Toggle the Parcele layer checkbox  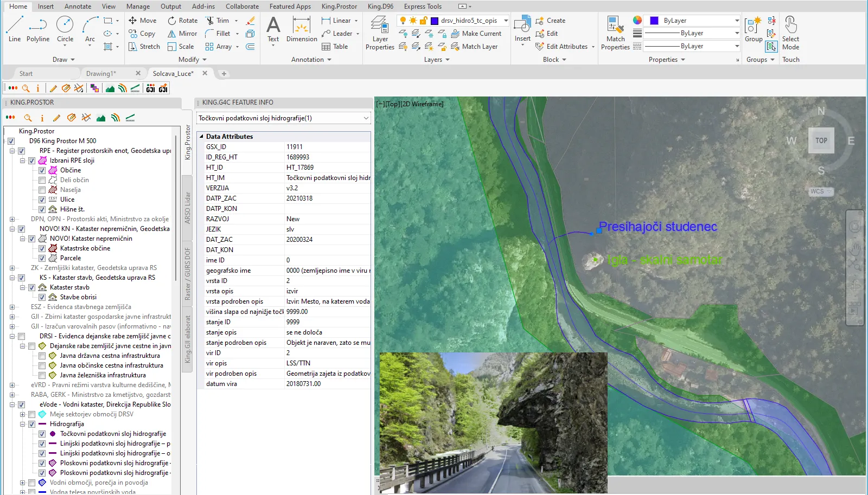42,258
